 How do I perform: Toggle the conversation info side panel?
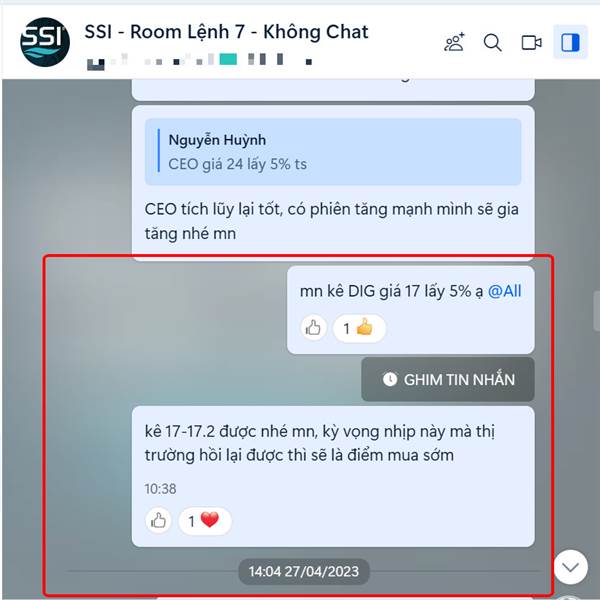pyautogui.click(x=570, y=42)
